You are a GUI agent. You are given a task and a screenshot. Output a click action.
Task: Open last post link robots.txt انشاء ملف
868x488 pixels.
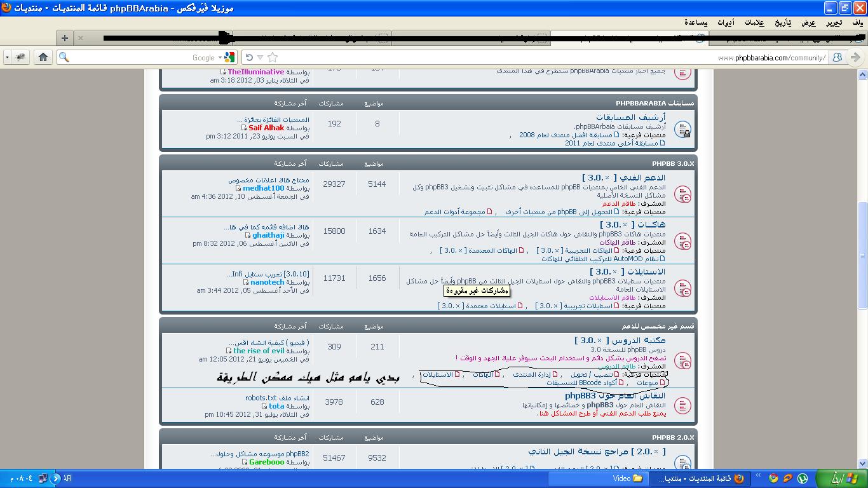click(278, 398)
